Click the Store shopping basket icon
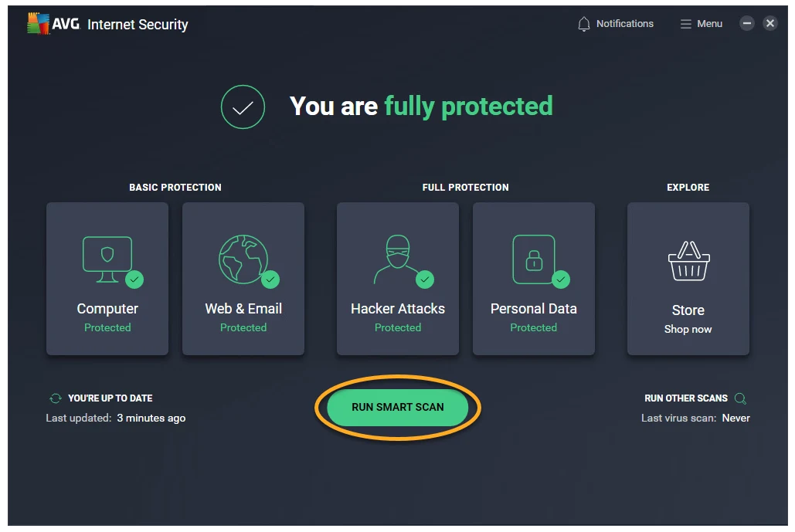The image size is (795, 532). point(688,260)
